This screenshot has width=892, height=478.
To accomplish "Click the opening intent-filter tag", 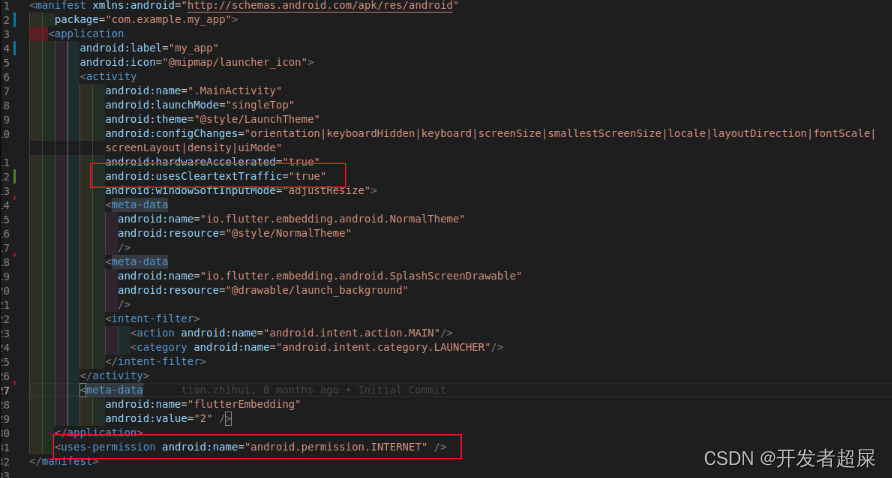I will click(152, 319).
